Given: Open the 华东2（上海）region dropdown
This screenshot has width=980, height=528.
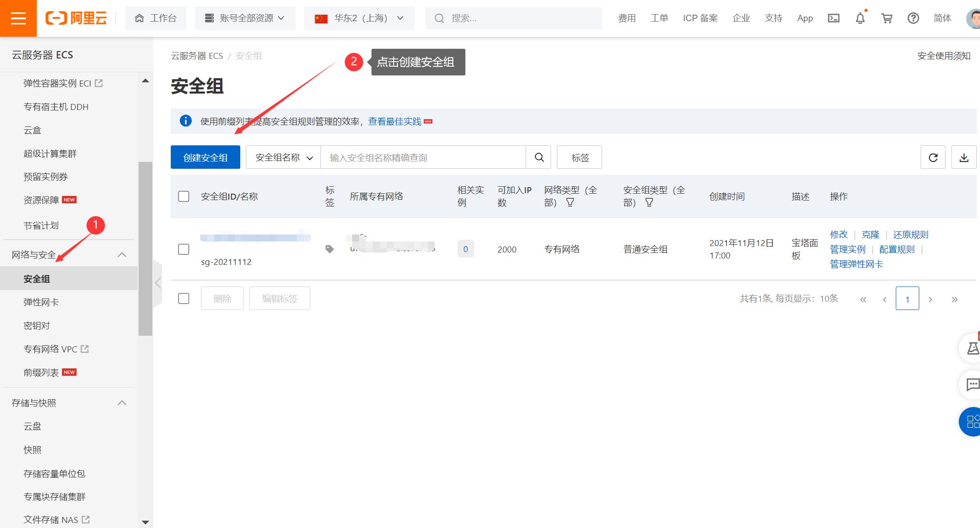Looking at the screenshot, I should point(359,18).
